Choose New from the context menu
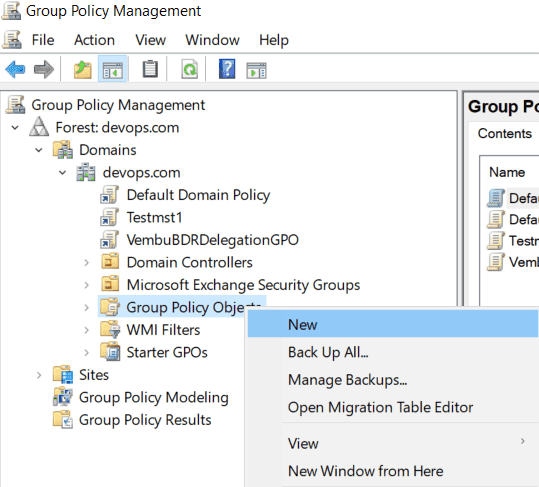Screen dimensions: 539x487 coord(393,324)
